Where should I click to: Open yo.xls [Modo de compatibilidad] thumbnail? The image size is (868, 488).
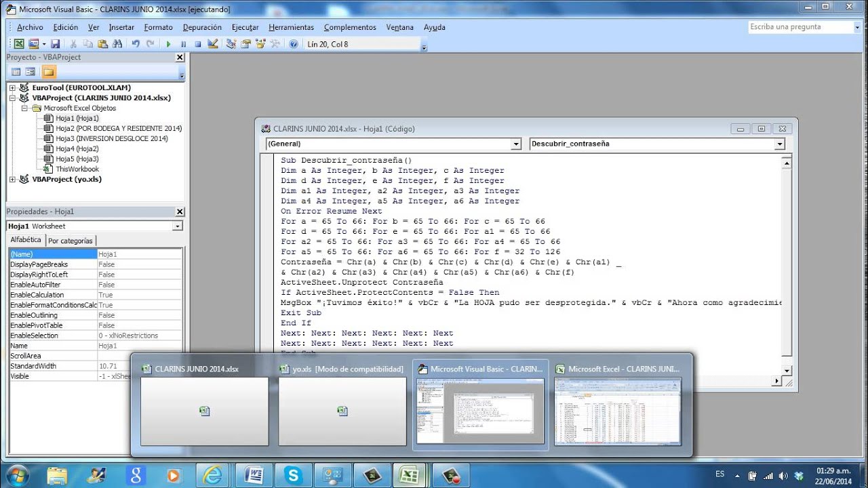coord(342,405)
